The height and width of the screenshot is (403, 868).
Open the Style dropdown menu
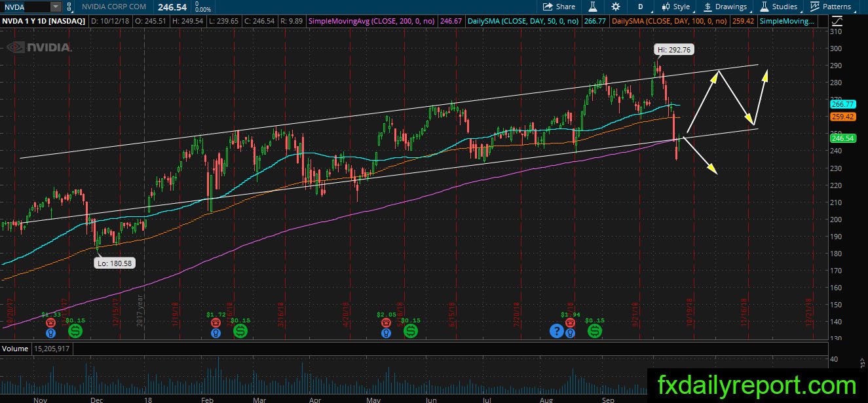[x=677, y=7]
